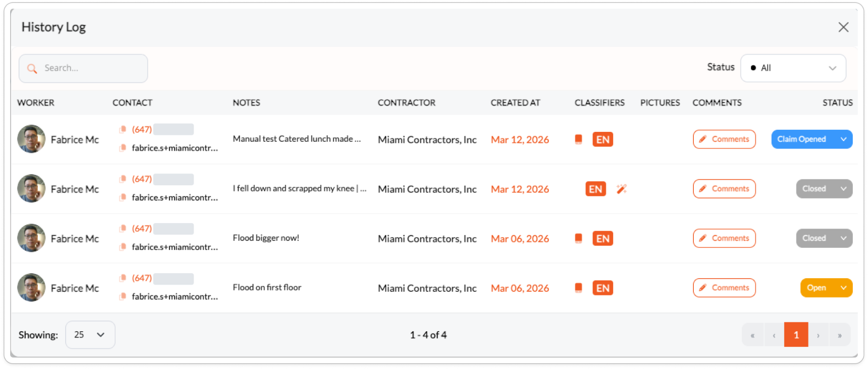
Task: Copy email icon in Flood on first floor row
Action: tap(123, 296)
